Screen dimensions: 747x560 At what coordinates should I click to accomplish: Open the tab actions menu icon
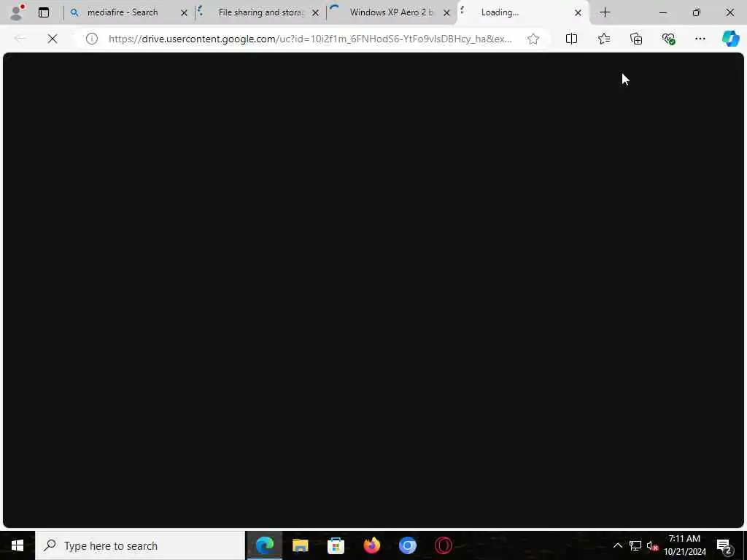44,12
